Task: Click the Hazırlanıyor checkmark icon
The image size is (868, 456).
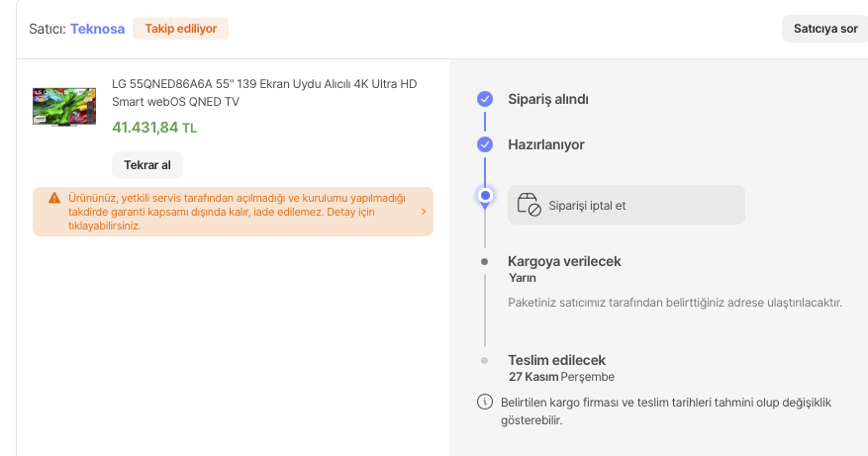Action: [485, 144]
